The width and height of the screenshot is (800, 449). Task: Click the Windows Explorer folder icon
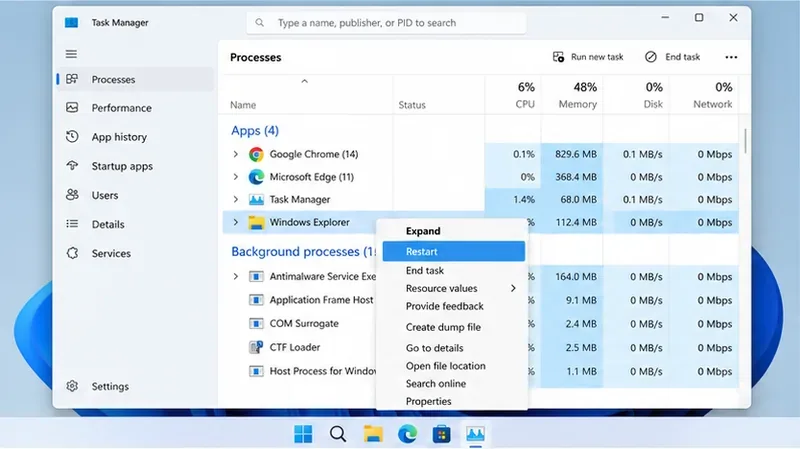tap(256, 222)
